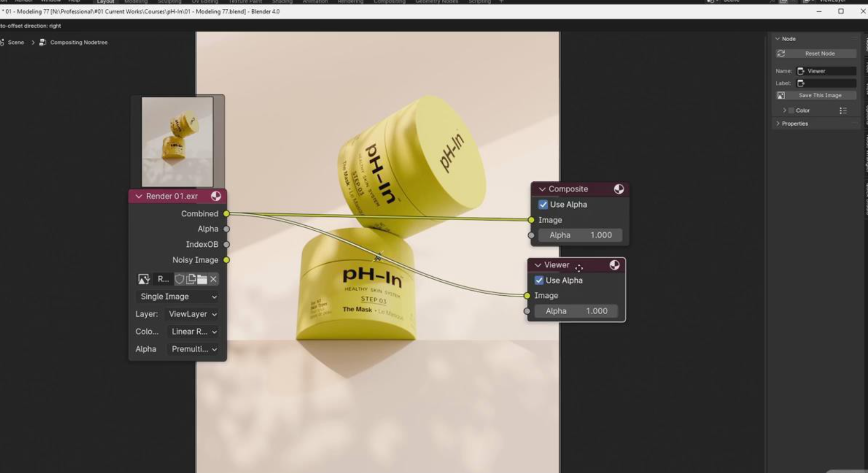
Task: Click the Name field containing Viewer
Action: click(x=826, y=71)
